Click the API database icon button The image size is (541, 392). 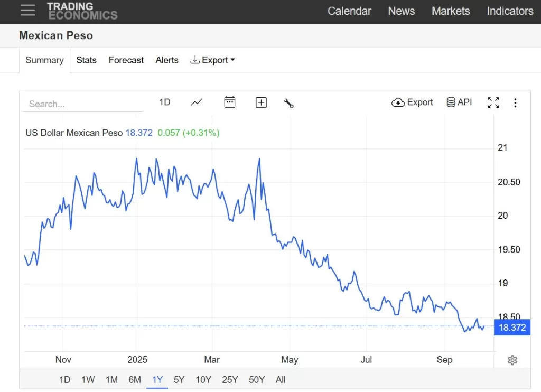[x=459, y=102]
